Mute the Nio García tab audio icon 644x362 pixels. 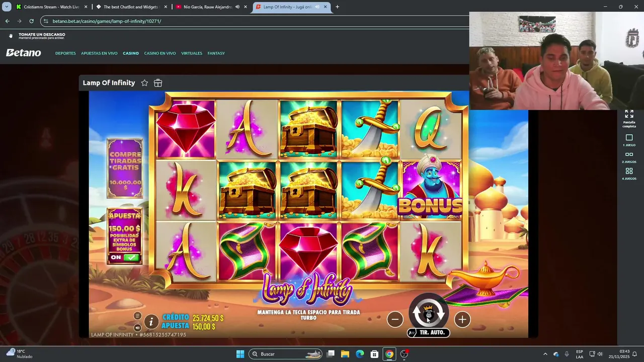pos(237,7)
